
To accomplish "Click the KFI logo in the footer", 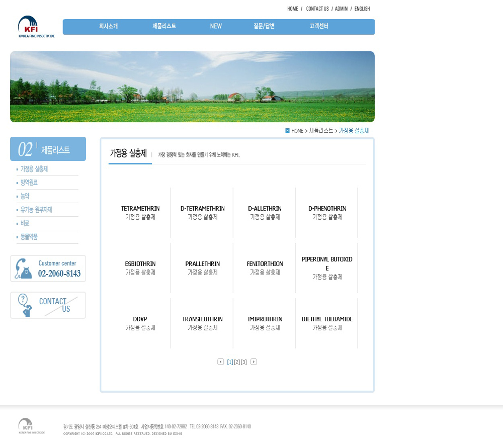I will click(31, 426).
